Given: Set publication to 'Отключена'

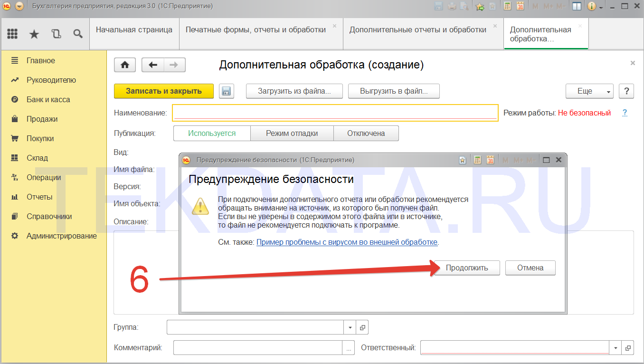Looking at the screenshot, I should [366, 134].
